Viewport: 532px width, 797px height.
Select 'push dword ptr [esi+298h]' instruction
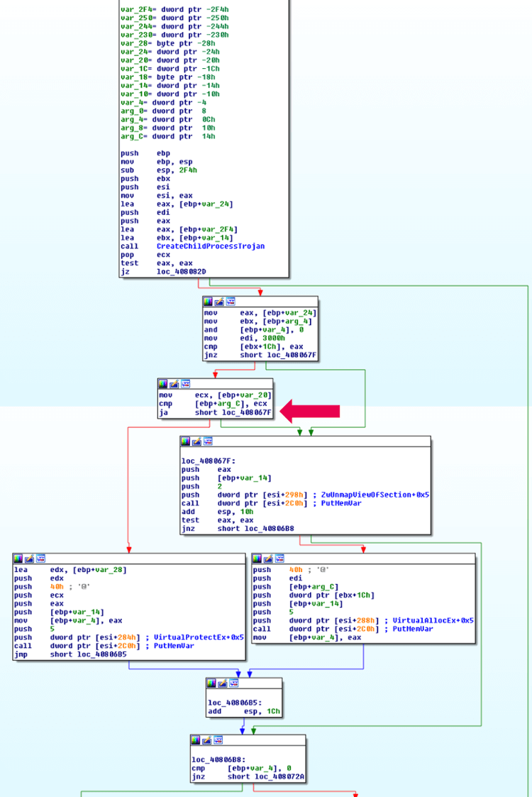(245, 495)
